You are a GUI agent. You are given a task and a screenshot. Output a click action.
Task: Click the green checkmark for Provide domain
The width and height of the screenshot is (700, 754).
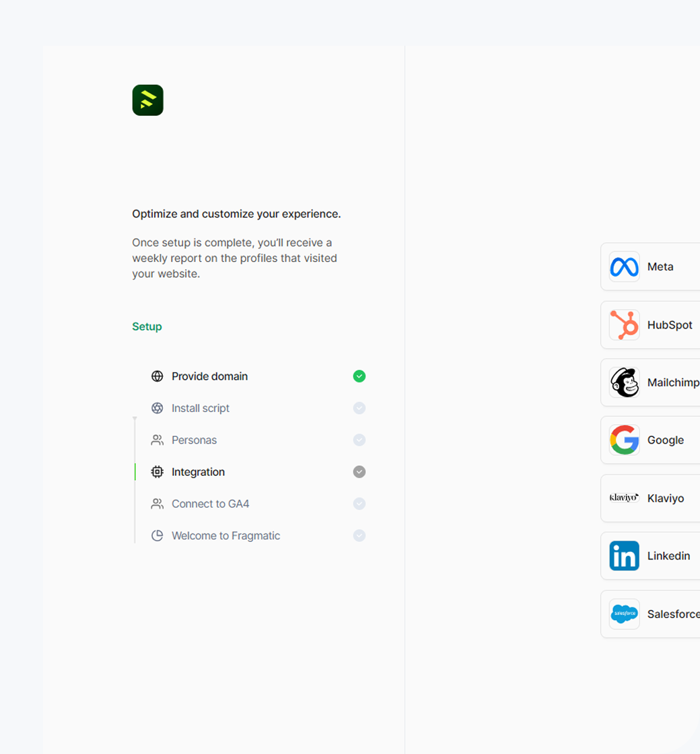(359, 376)
